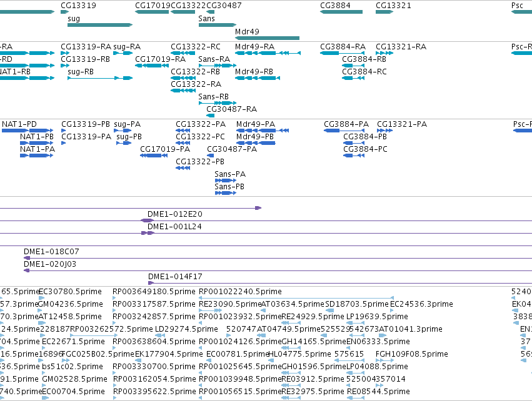Select the CG3884 gene bar

click(x=341, y=12)
